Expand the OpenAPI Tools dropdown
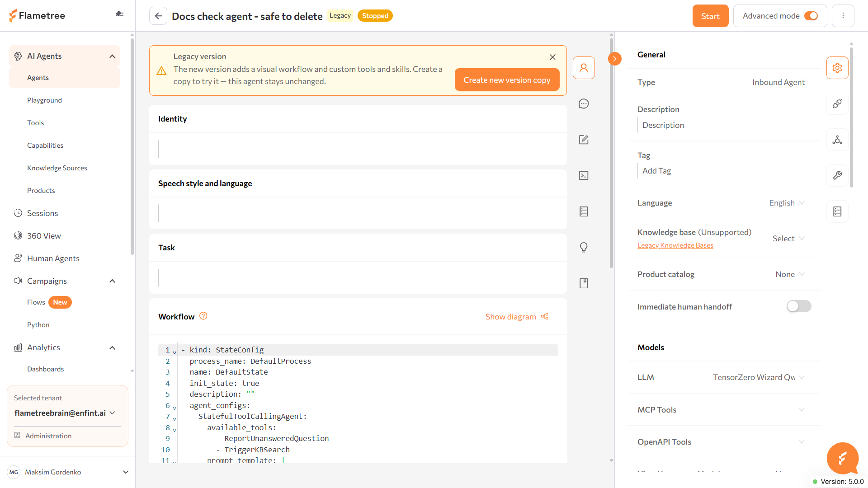Screen dimensions: 868x488 [x=802, y=442]
